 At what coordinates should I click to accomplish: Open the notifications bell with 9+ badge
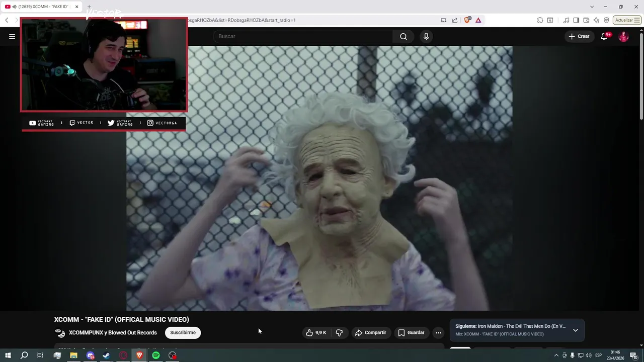pyautogui.click(x=605, y=36)
